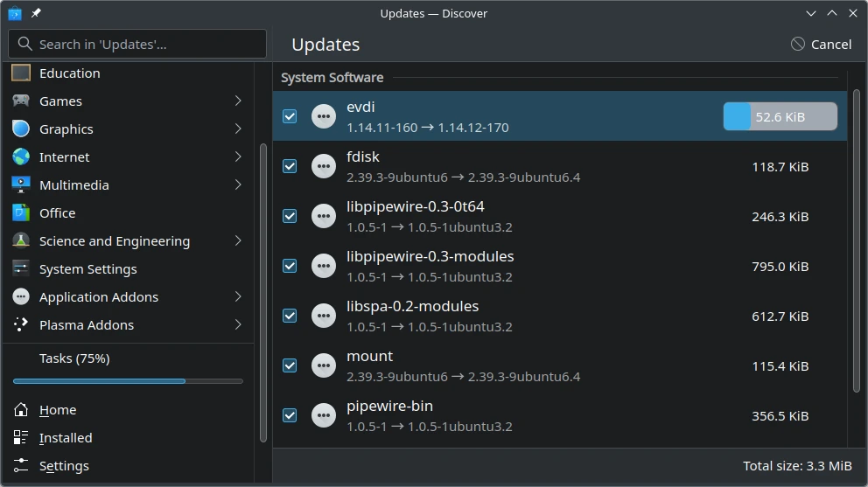
Task: Click the Internet globe icon
Action: [x=21, y=157]
